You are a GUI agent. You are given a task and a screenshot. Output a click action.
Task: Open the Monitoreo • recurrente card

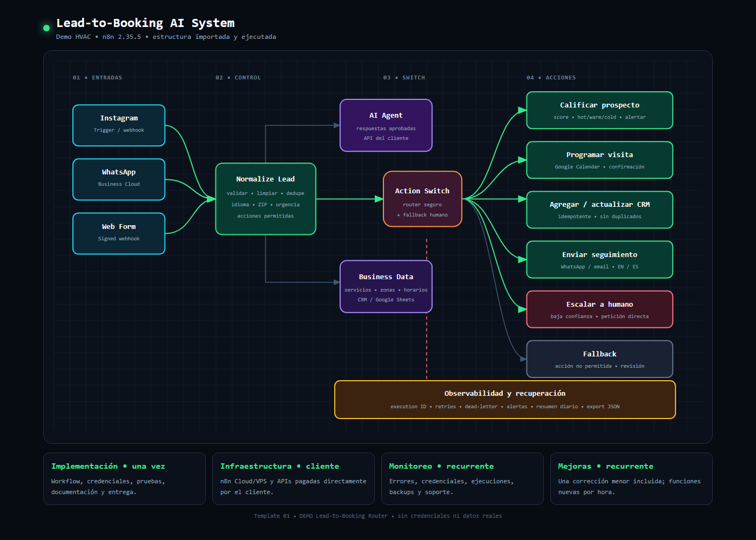pyautogui.click(x=462, y=478)
